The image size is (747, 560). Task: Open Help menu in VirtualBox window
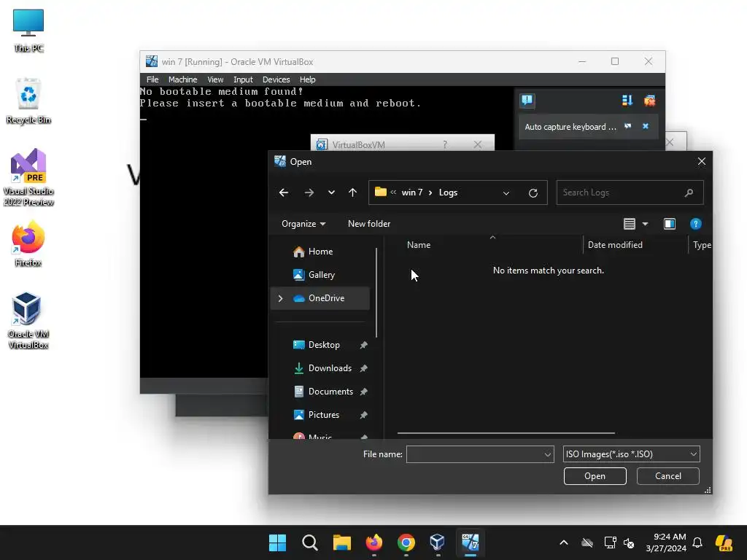pyautogui.click(x=307, y=79)
